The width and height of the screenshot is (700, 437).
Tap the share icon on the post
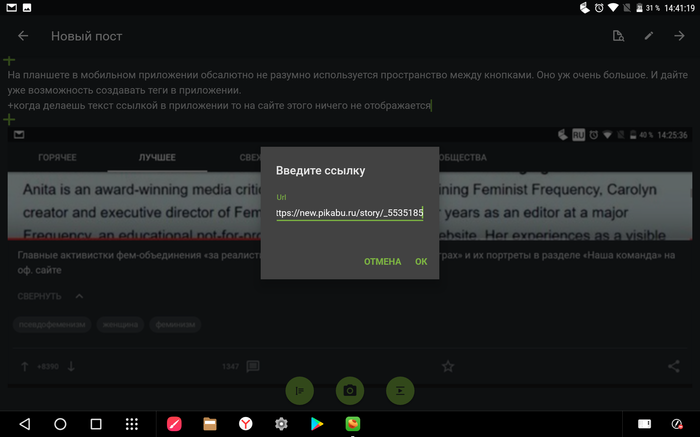(674, 367)
